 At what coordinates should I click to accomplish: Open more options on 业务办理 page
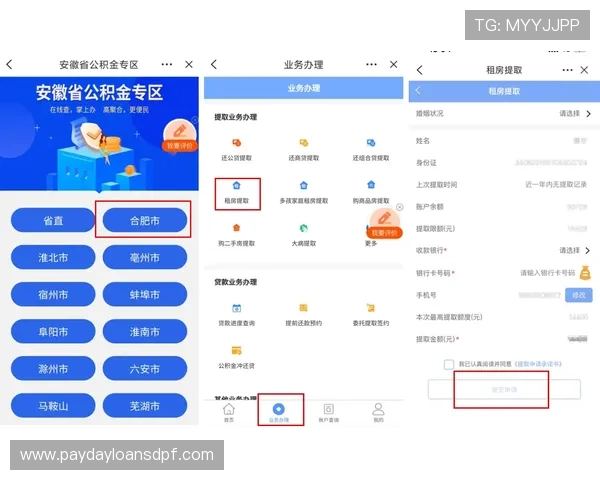372,64
